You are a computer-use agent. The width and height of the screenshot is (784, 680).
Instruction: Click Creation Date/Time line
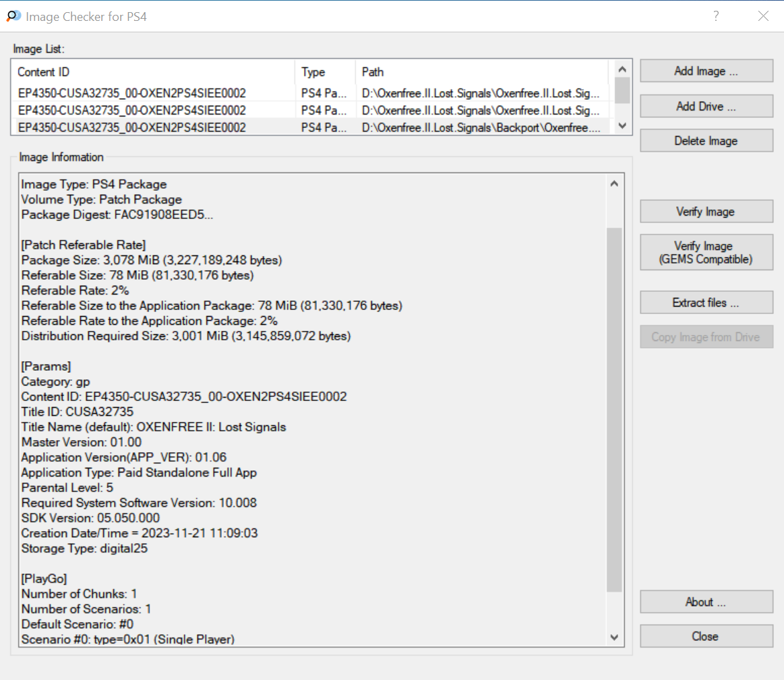(x=140, y=533)
